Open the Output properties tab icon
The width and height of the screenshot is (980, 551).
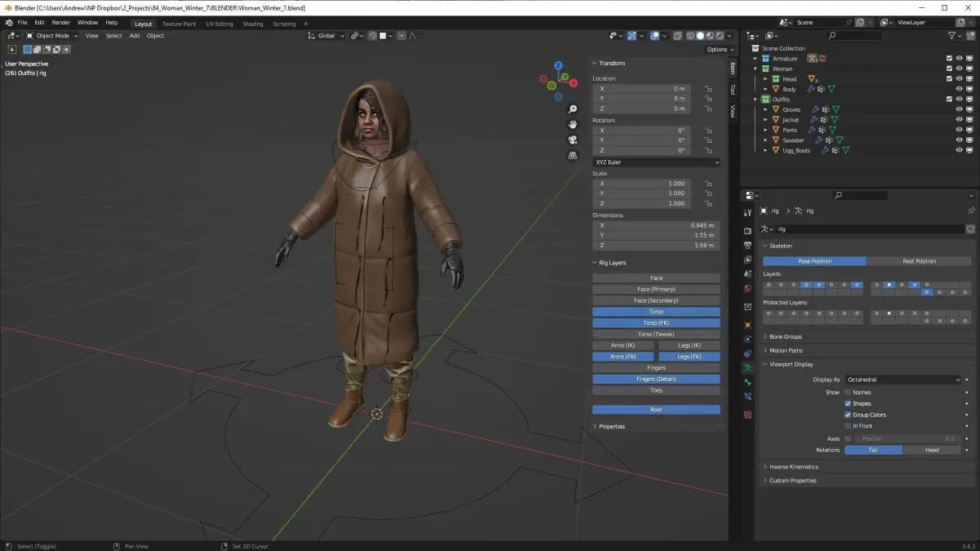point(747,245)
